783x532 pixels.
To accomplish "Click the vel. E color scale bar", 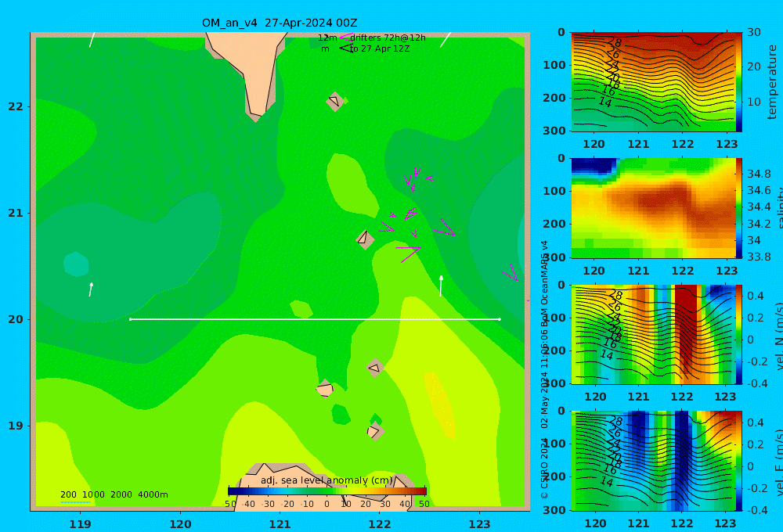I will tap(738, 461).
